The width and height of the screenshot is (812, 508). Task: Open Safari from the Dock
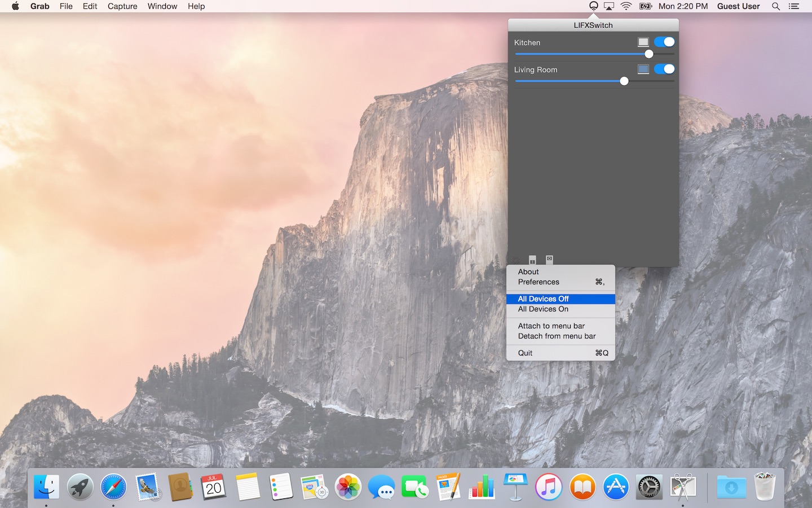[x=113, y=487]
